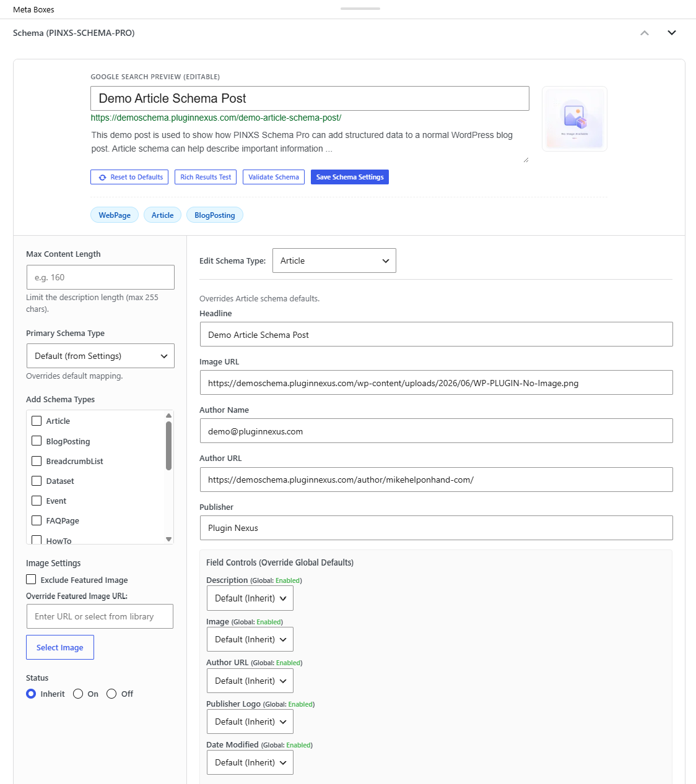The image size is (696, 784).
Task: Open Date Modified field control dropdown
Action: (x=250, y=762)
